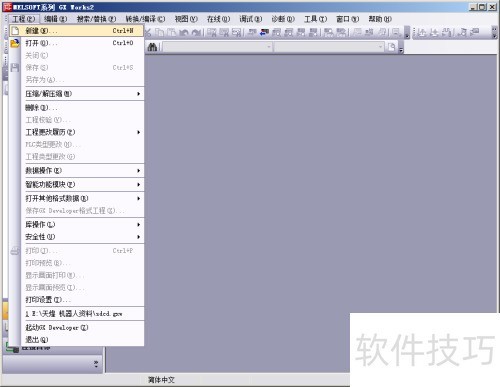
Task: Expand 库操作 submenu arrow
Action: [x=138, y=225]
